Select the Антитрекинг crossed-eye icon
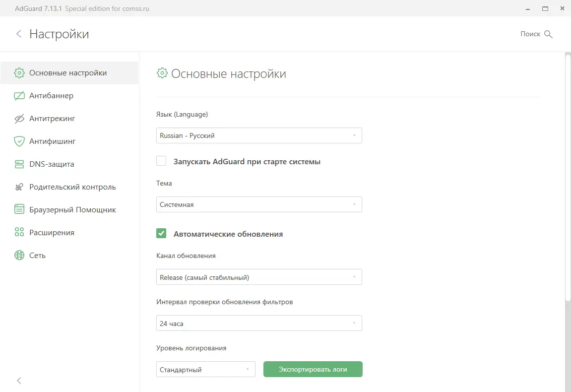The image size is (571, 392). 19,118
